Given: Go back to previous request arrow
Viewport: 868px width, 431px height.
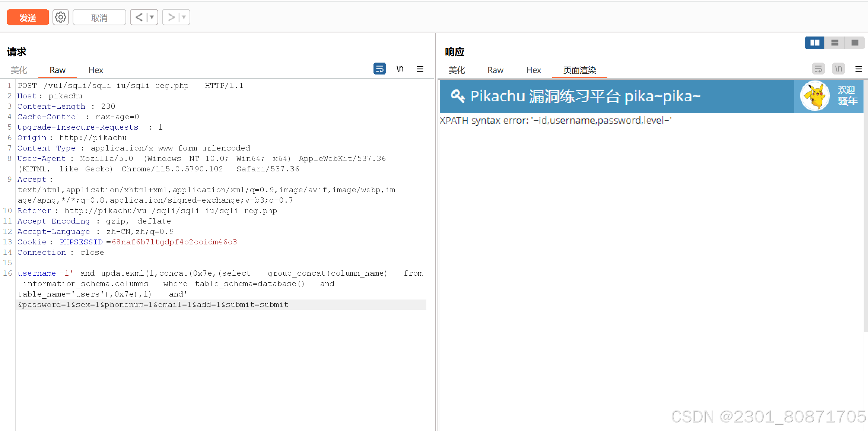Looking at the screenshot, I should tap(139, 17).
